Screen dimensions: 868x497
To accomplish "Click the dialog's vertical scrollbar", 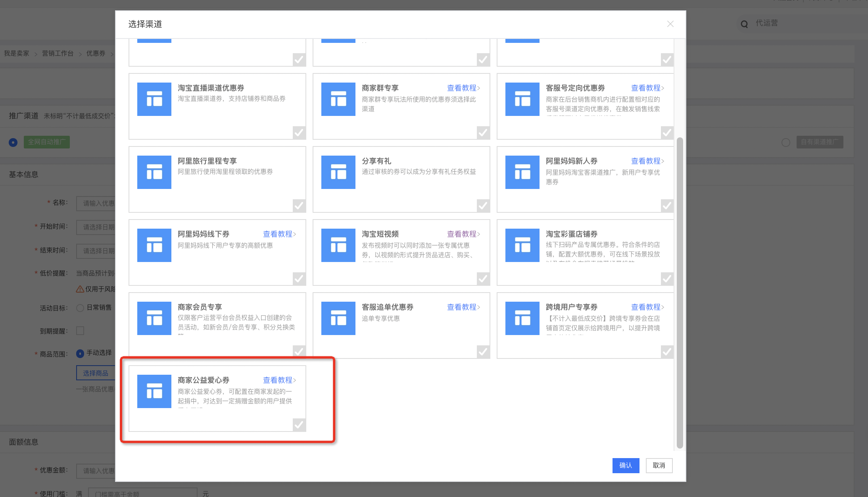I will click(680, 293).
